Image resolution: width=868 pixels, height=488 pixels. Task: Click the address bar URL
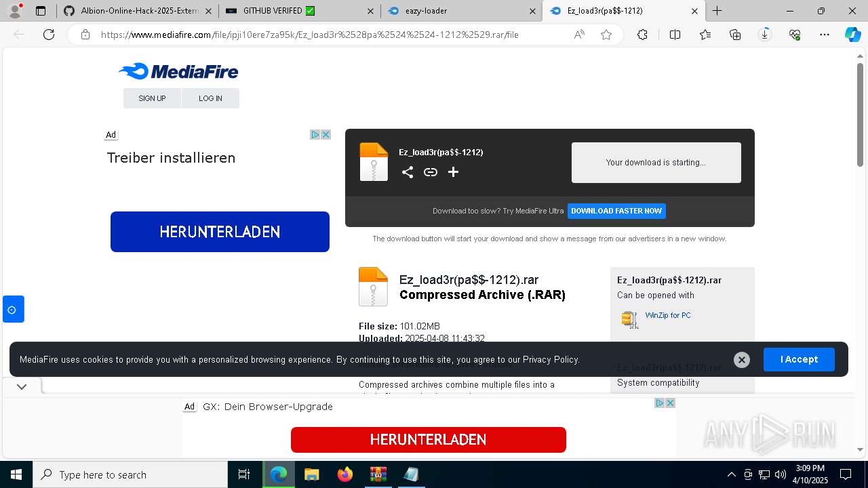click(x=310, y=35)
